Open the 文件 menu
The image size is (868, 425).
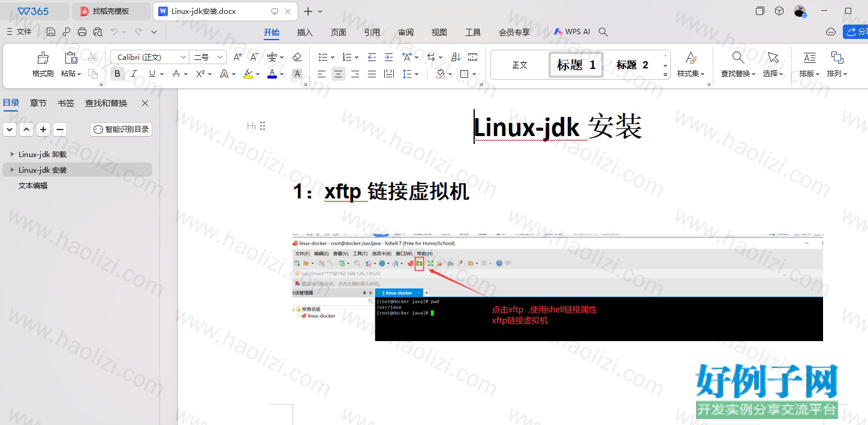[x=19, y=32]
